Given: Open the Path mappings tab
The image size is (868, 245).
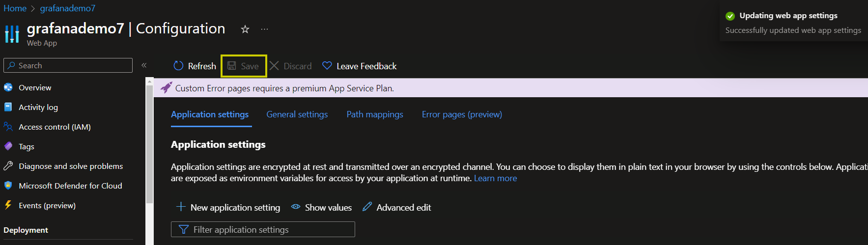Looking at the screenshot, I should [x=375, y=114].
